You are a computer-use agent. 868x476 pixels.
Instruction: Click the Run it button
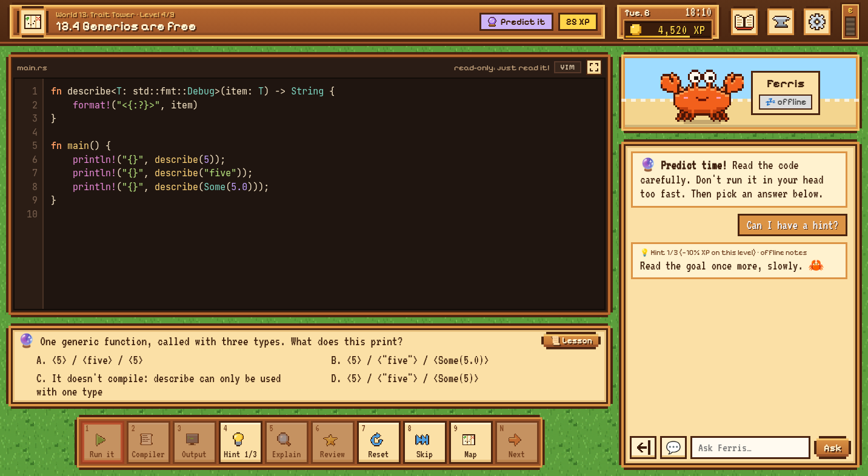tap(102, 443)
